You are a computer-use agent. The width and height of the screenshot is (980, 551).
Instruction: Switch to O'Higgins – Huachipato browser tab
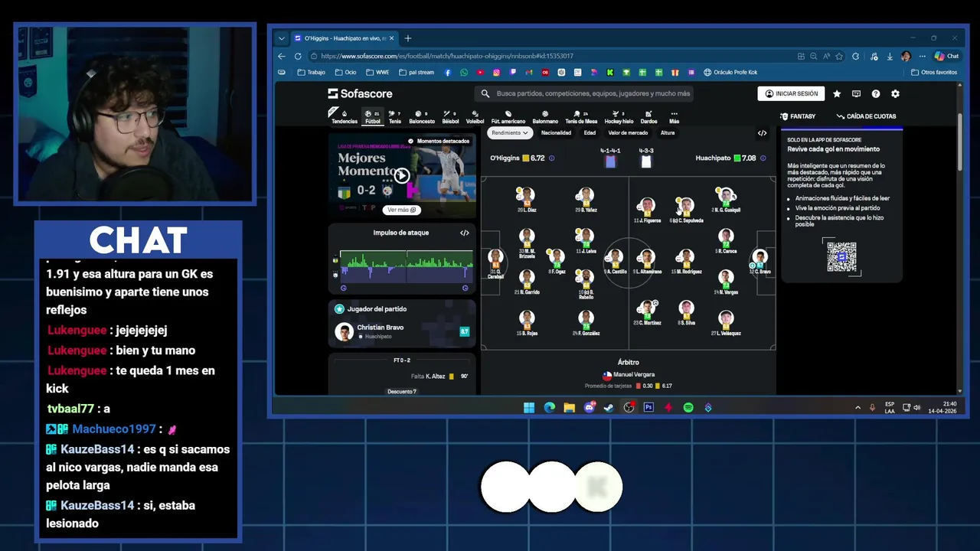click(x=344, y=38)
